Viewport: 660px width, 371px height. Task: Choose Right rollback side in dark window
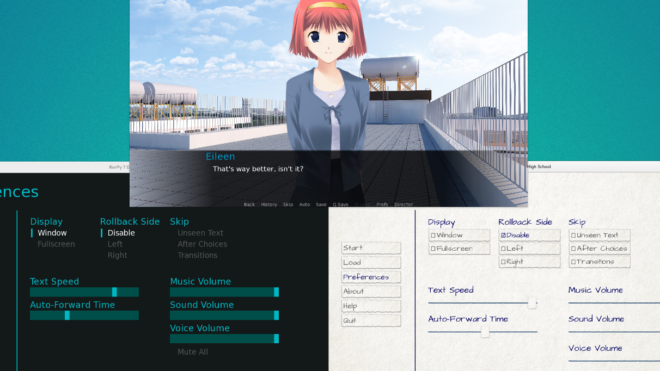[x=117, y=255]
